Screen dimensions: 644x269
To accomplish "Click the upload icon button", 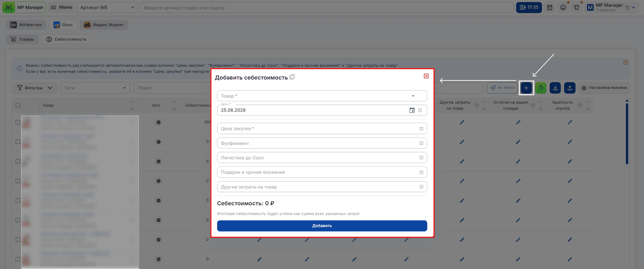I will click(570, 88).
